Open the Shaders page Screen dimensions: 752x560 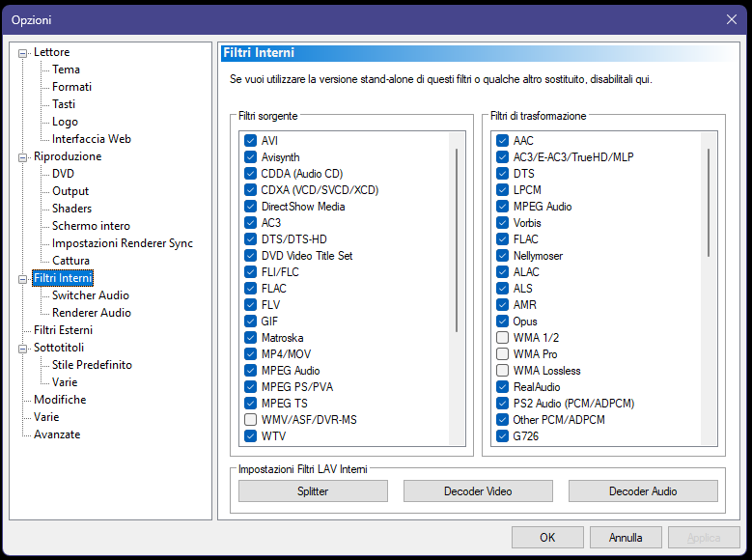71,209
